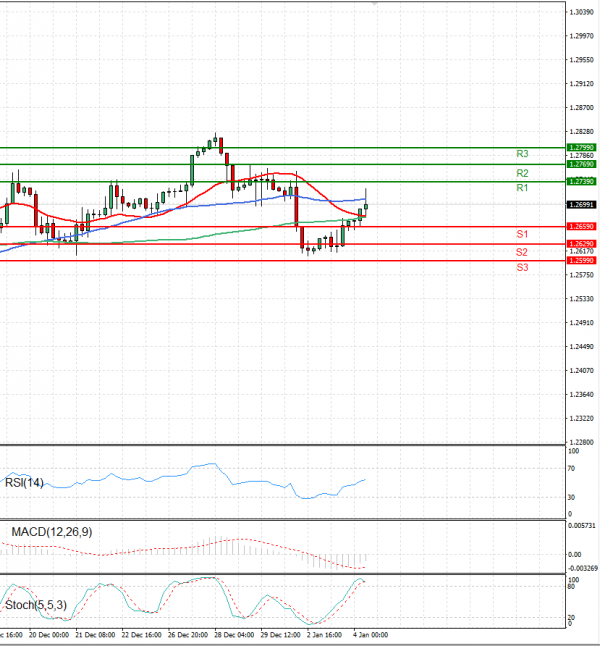Select the 1.25990 price tag
This screenshot has height=646, width=600.
pos(581,260)
